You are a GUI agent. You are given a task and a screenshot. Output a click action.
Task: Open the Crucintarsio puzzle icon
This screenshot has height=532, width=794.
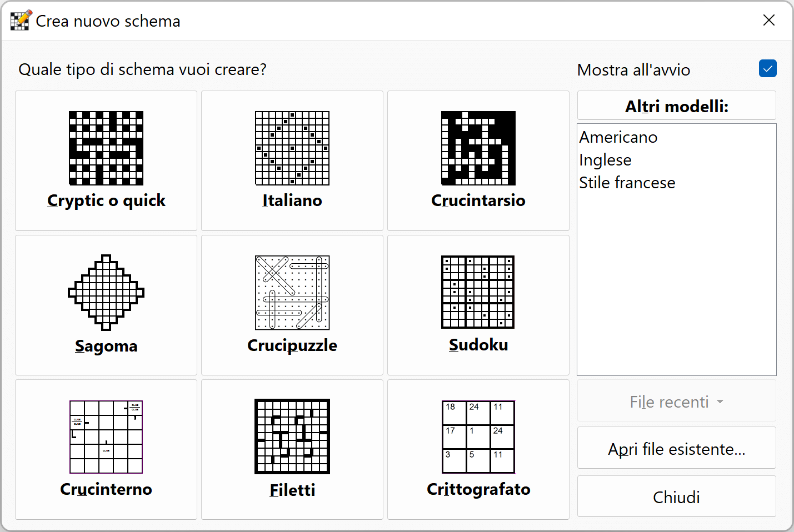pos(478,148)
